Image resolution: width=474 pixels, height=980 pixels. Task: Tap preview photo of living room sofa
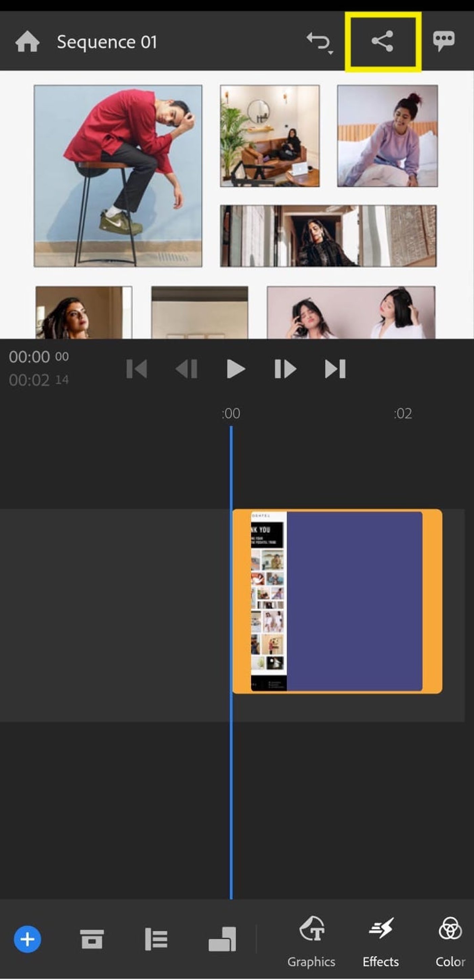click(270, 136)
